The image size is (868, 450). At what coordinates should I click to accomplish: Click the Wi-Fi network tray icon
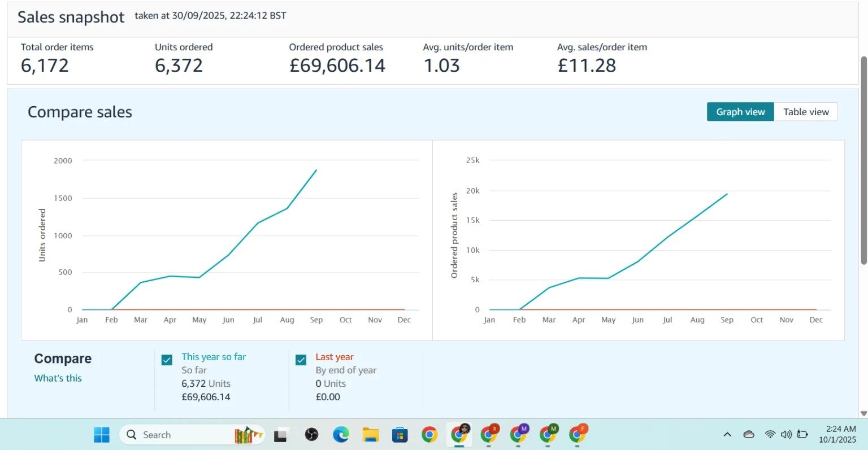tap(770, 434)
